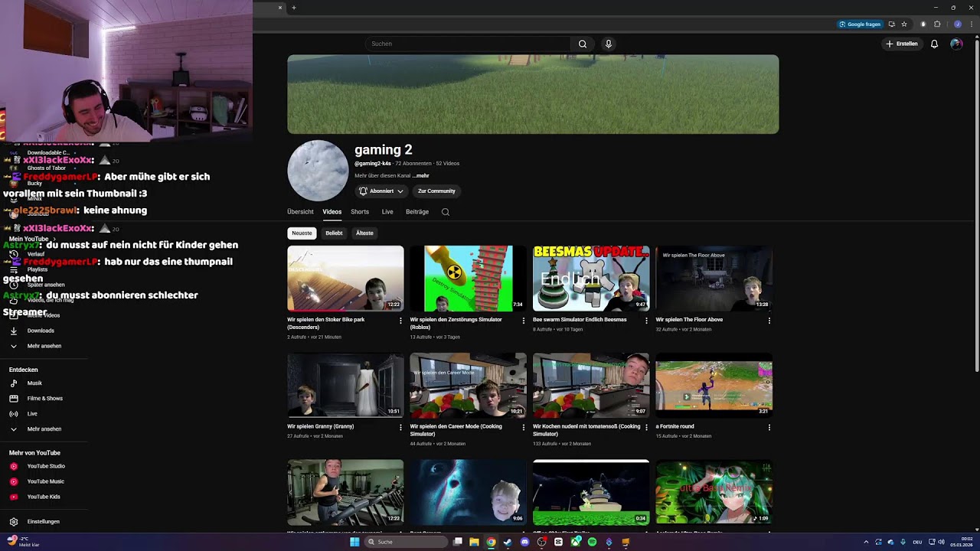The width and height of the screenshot is (980, 551).
Task: Play The Floor Above video thumbnail
Action: coord(714,279)
